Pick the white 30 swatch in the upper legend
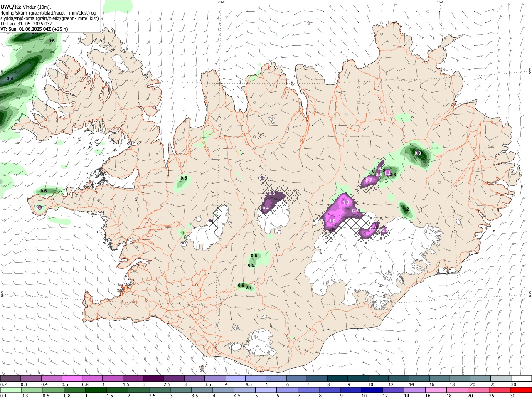Image resolution: width=532 pixels, height=399 pixels. (x=521, y=379)
